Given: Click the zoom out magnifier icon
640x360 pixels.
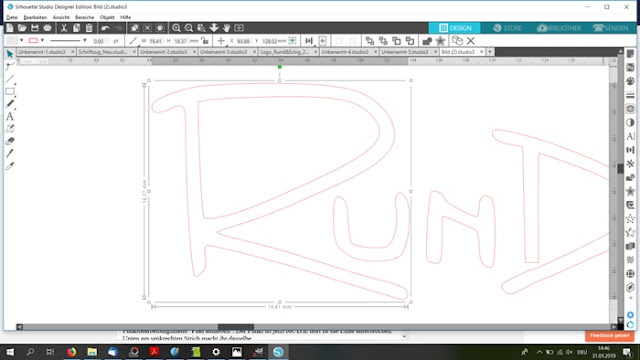Looking at the screenshot, I should tap(189, 28).
